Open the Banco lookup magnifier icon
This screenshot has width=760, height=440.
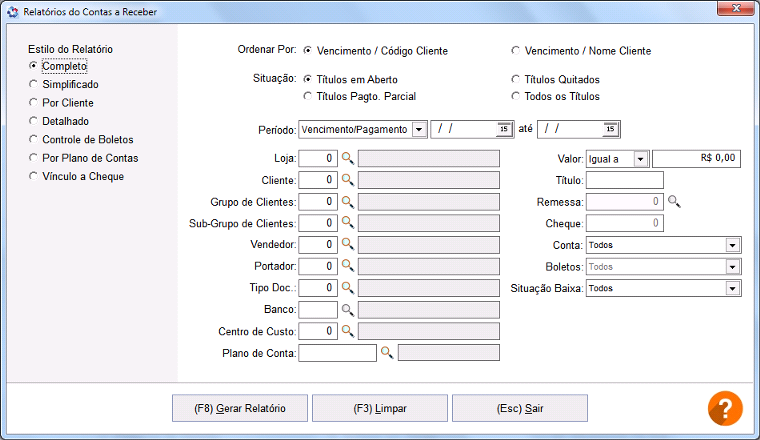(348, 310)
